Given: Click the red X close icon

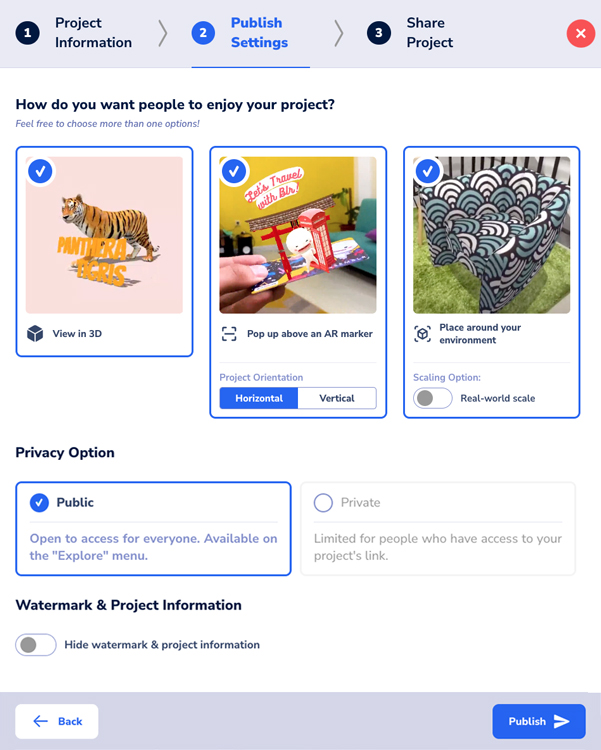Looking at the screenshot, I should 580,33.
